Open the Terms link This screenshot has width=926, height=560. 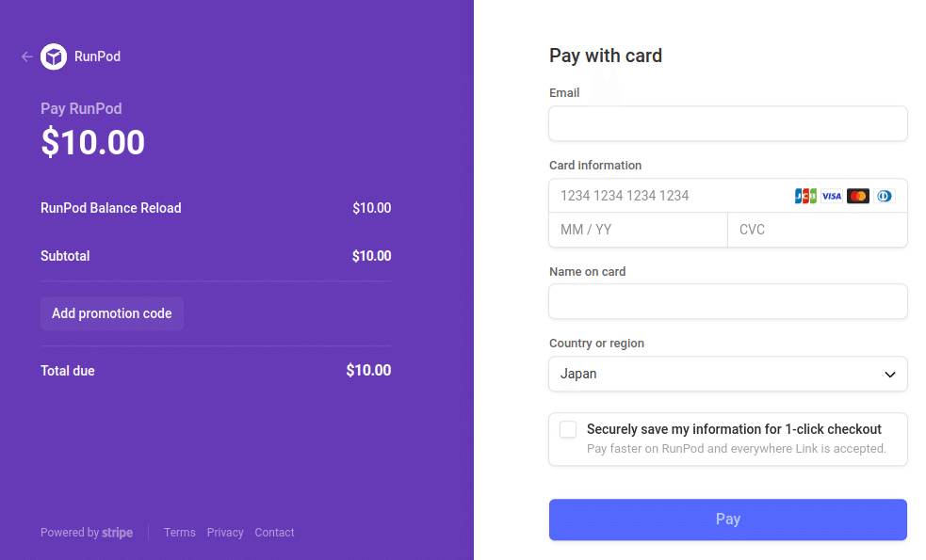180,533
